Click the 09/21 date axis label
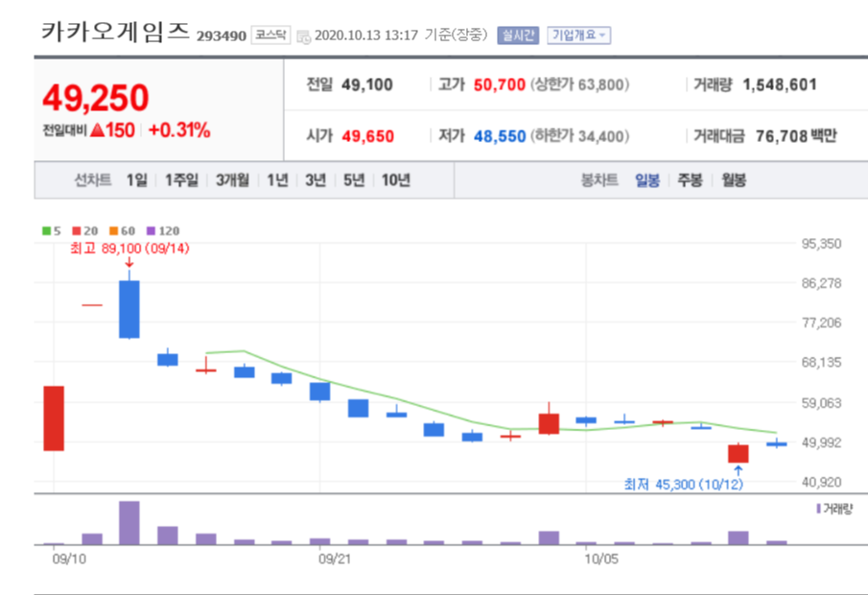Viewport: 868px width, 595px height. coord(335,559)
